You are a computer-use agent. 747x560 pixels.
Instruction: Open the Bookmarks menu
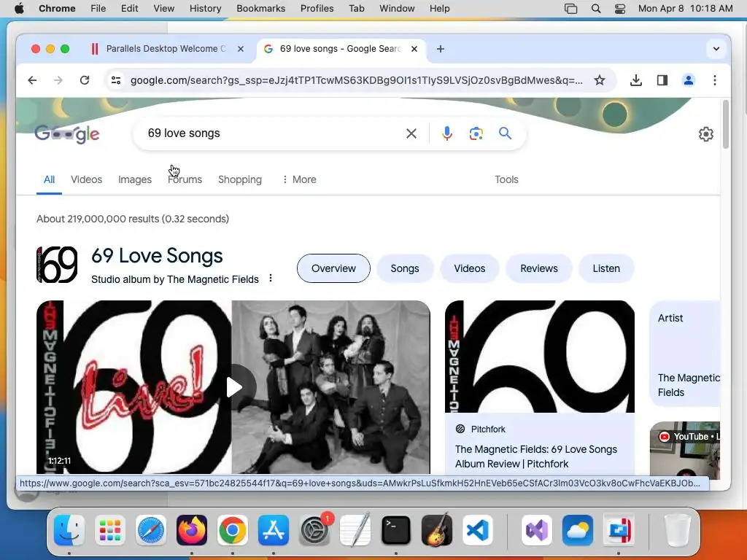[261, 9]
